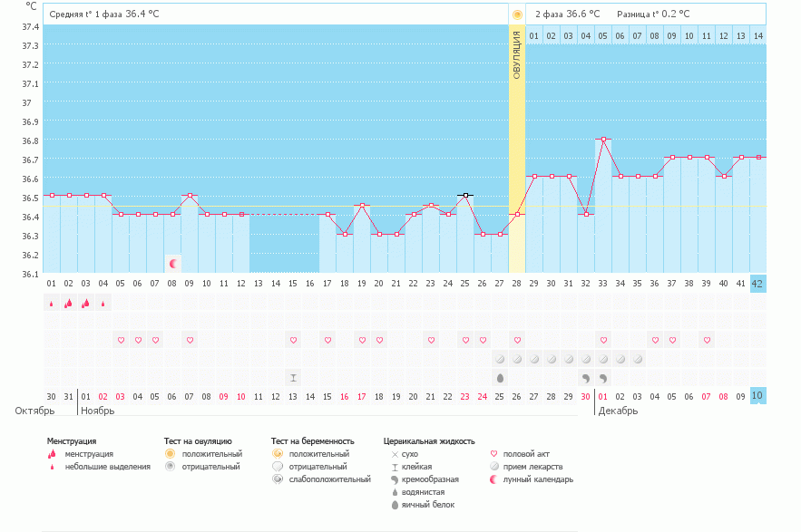This screenshot has width=801, height=532.
Task: Click the 'лунный календарь' legend label
Action: [538, 479]
